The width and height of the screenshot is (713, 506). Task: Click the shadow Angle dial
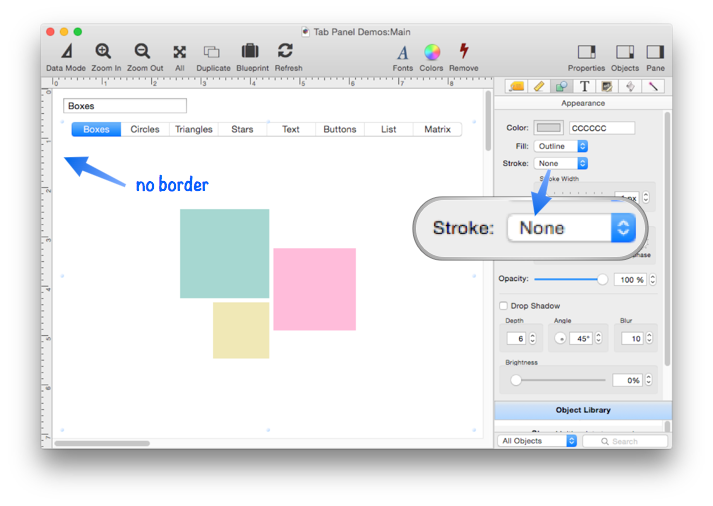pyautogui.click(x=561, y=338)
